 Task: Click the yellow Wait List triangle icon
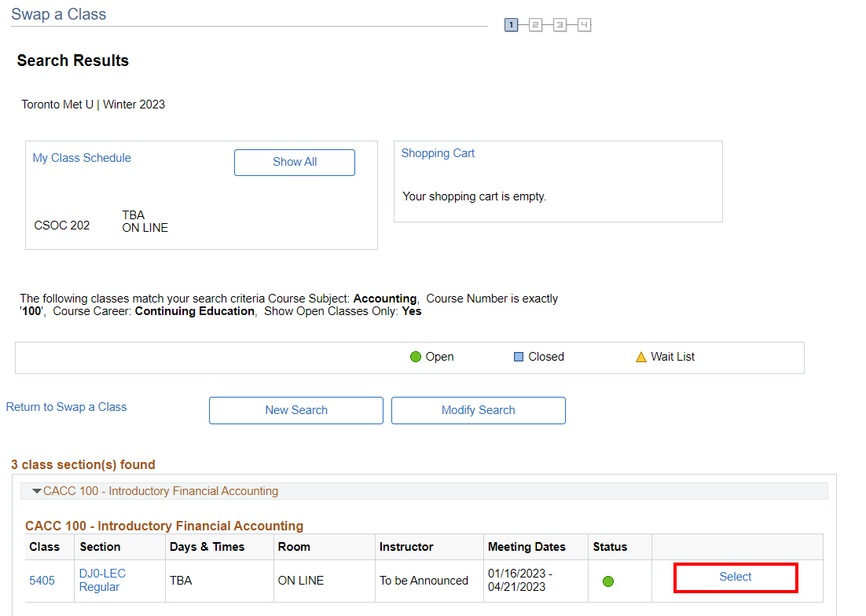[x=641, y=357]
